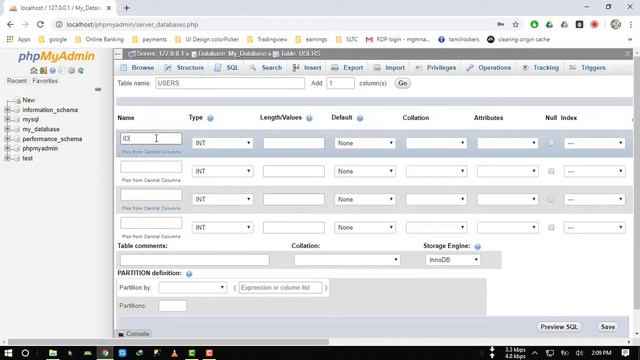
Task: Open the red record browser extension
Action: coord(594,24)
